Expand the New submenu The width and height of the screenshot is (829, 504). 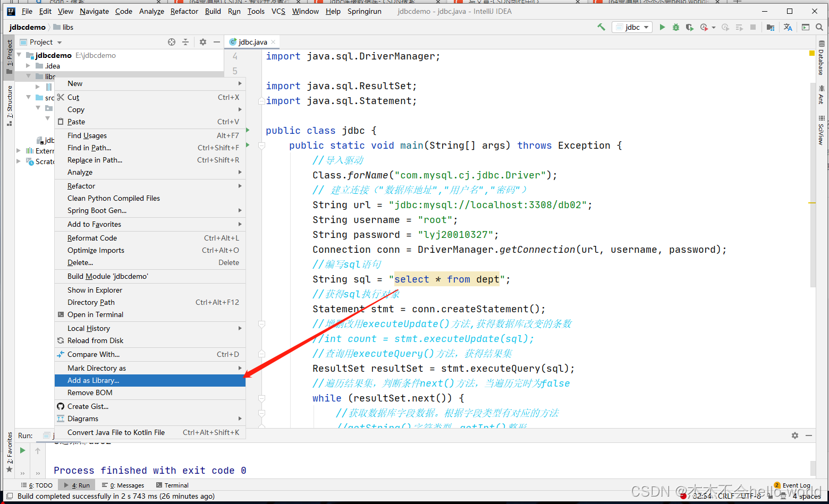pos(150,83)
